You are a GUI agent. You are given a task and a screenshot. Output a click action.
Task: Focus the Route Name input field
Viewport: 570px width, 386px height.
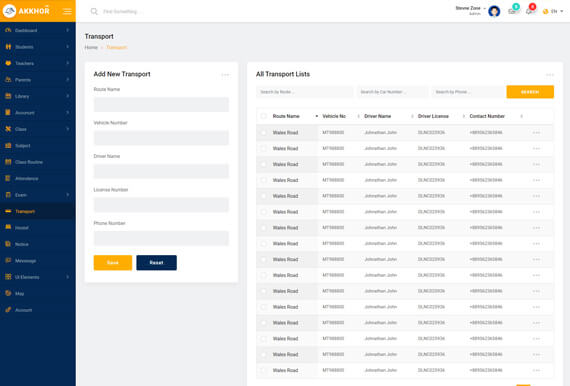point(161,104)
